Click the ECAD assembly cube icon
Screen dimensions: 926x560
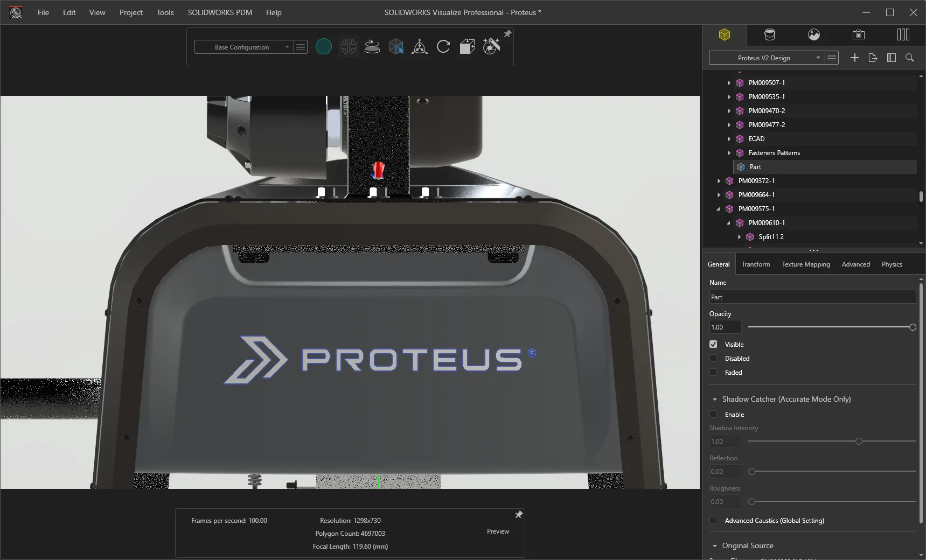pos(740,139)
